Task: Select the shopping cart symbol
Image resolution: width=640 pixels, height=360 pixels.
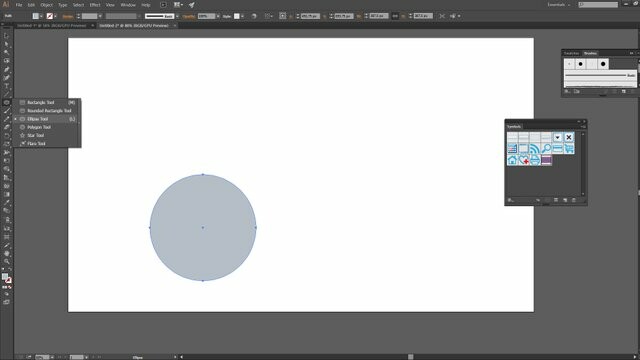Action: 569,149
